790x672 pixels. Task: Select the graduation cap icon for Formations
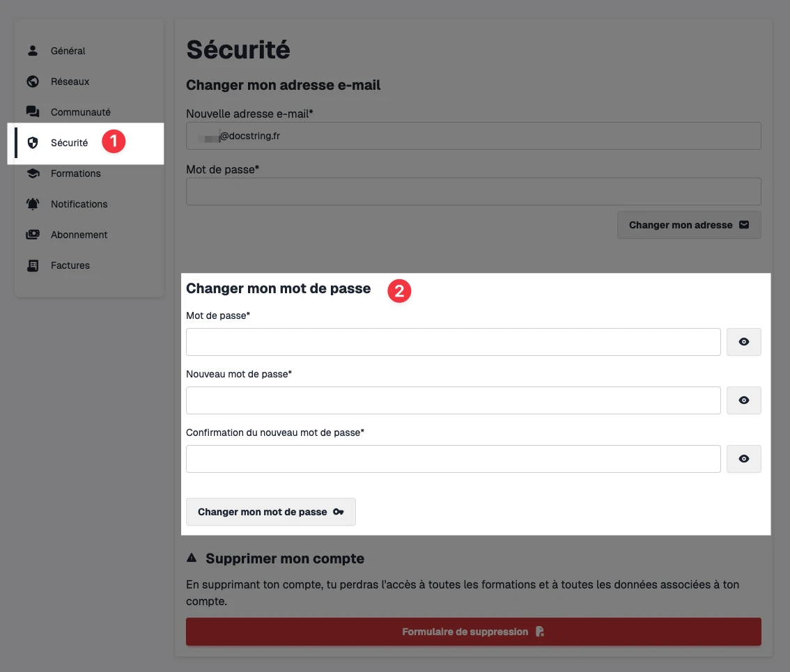(32, 173)
